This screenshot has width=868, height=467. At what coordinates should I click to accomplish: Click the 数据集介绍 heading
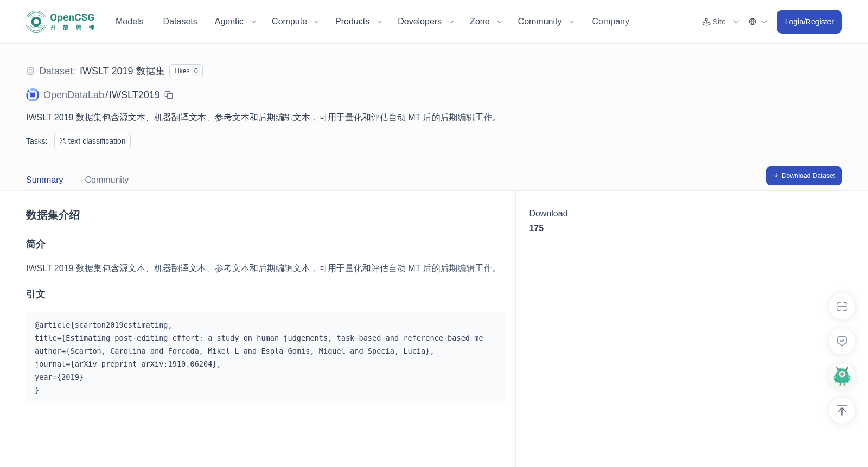click(x=53, y=215)
